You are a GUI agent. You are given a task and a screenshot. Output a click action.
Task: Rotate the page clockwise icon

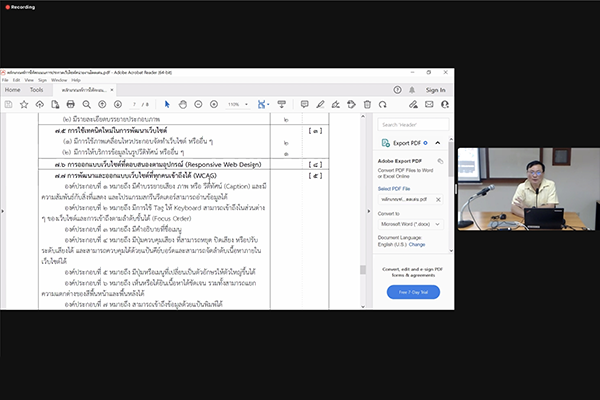pyautogui.click(x=383, y=104)
